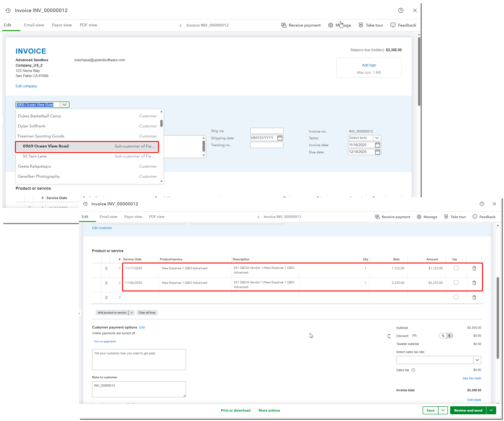The height and width of the screenshot is (421, 504).
Task: Switch discount toggle to dollar amount
Action: pos(449,336)
